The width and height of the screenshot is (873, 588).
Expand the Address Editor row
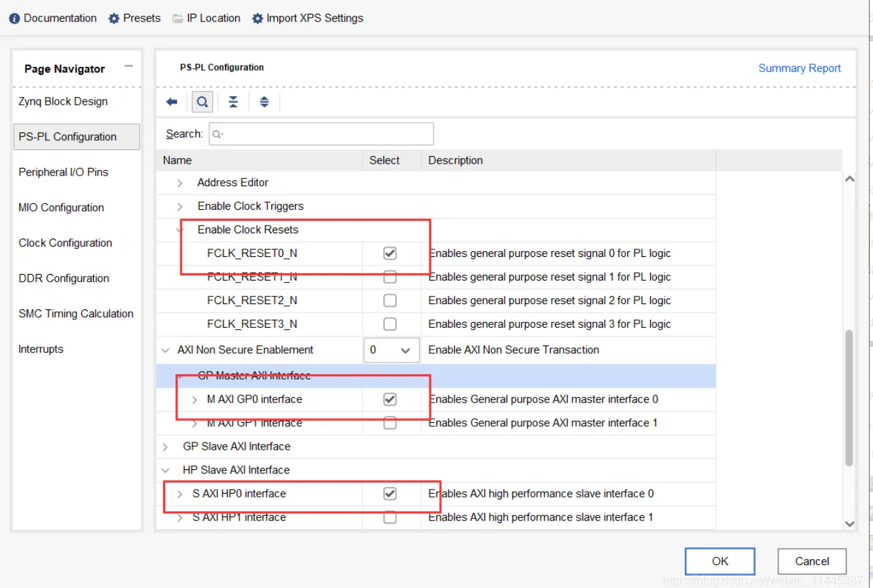click(180, 183)
